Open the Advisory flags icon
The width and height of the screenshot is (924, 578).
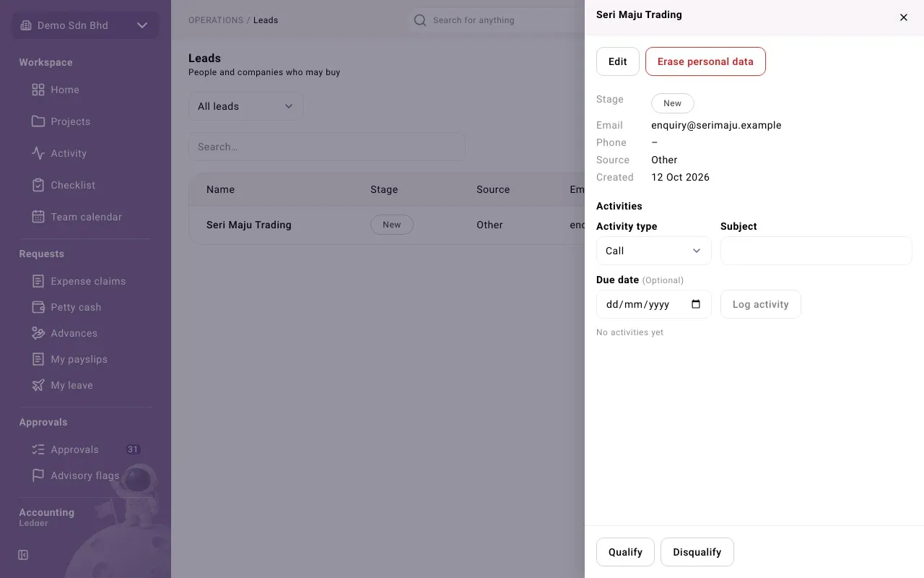point(38,475)
